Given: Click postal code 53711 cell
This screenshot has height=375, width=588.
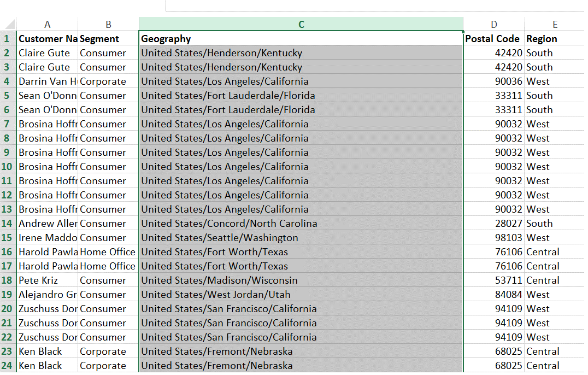Looking at the screenshot, I should [494, 280].
